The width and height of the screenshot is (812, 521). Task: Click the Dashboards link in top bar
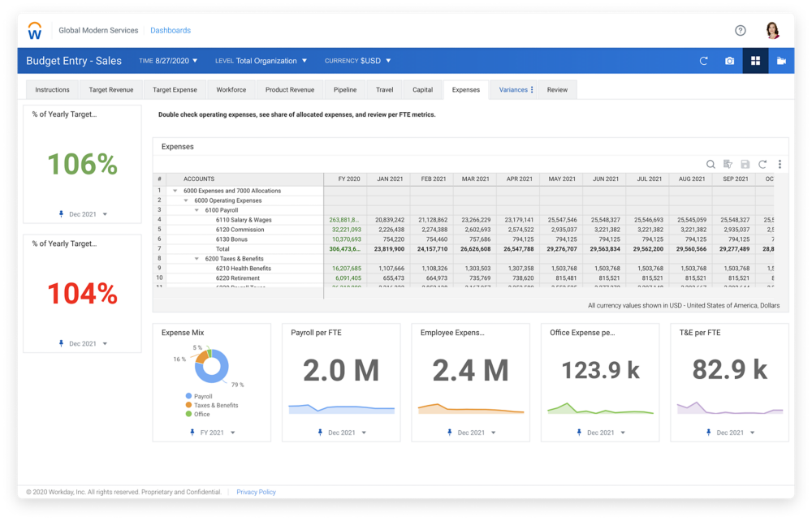[x=171, y=31]
